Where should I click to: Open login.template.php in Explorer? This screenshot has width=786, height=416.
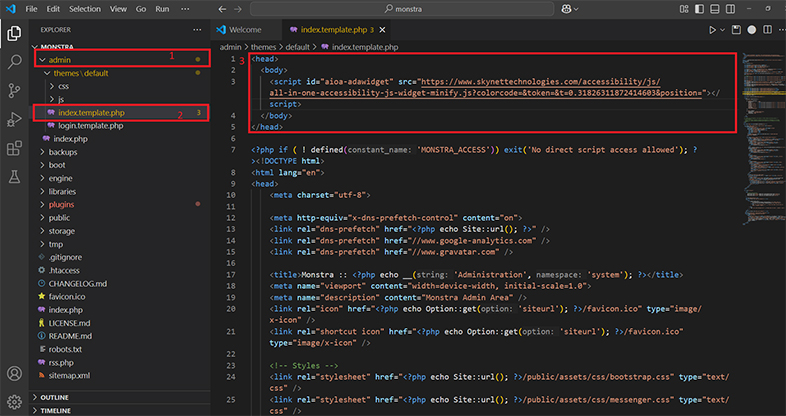[91, 126]
